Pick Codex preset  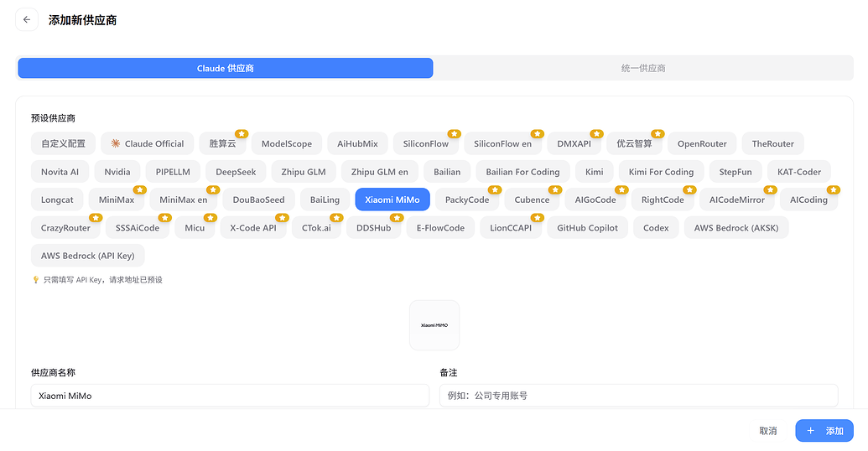pos(656,228)
